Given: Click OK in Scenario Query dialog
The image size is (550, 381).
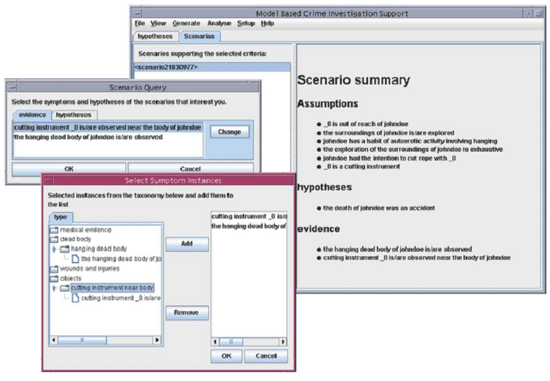Looking at the screenshot, I should click(x=69, y=169).
